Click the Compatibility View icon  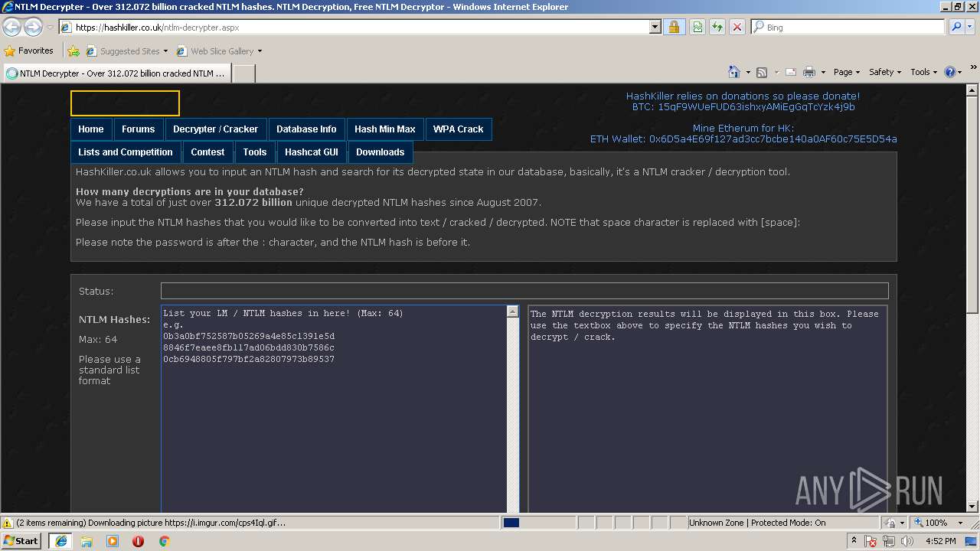tap(697, 27)
